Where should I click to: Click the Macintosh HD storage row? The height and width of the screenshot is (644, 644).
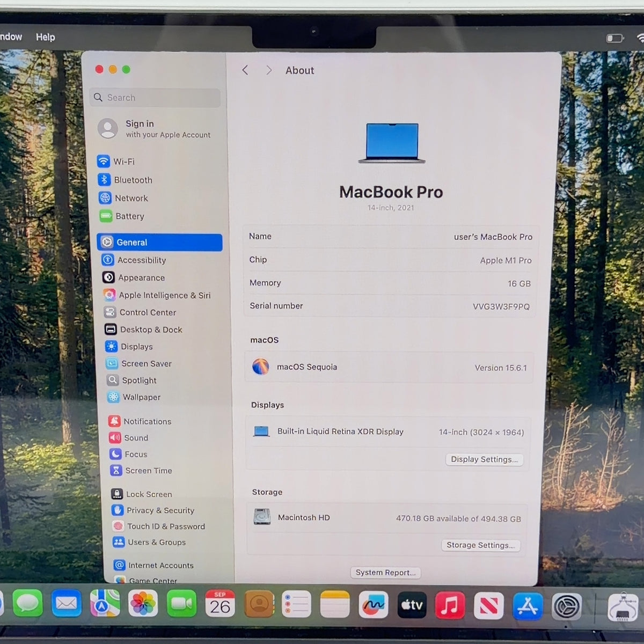387,518
